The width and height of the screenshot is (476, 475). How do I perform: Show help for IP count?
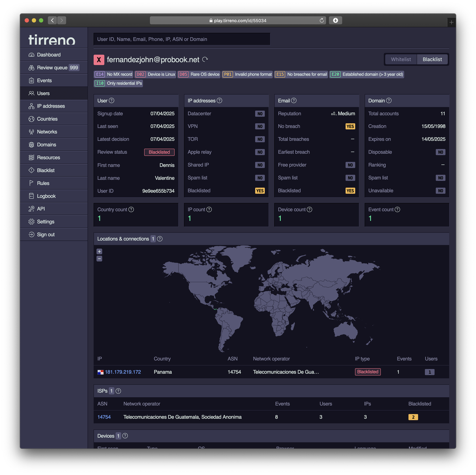coord(209,209)
